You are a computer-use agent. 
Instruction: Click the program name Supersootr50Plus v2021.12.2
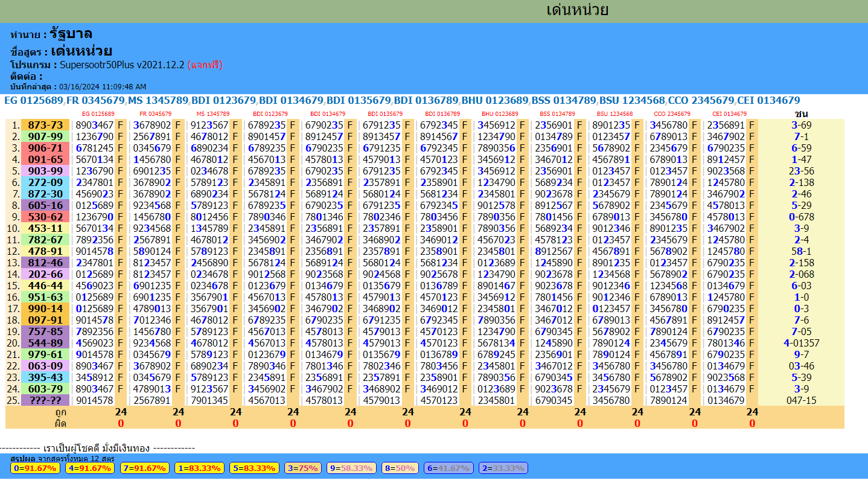122,65
